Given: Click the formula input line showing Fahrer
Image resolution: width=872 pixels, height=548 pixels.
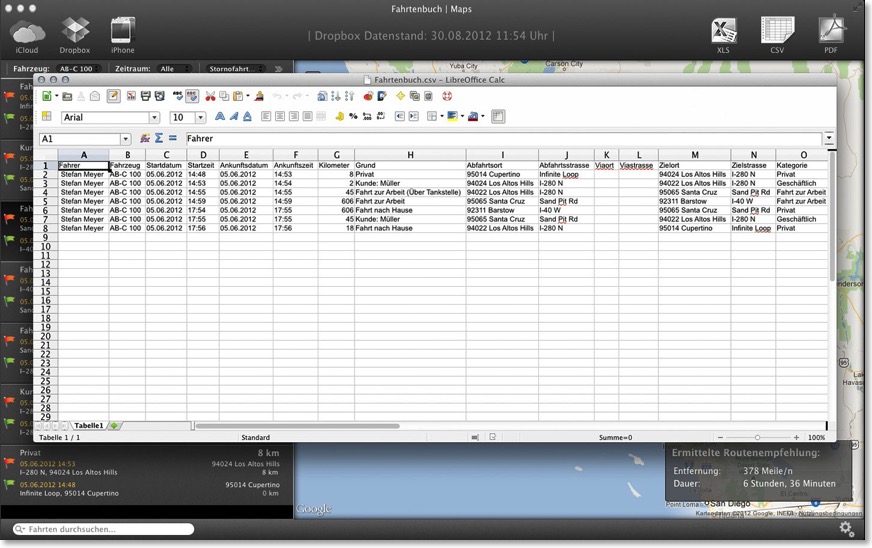Looking at the screenshot, I should point(503,139).
